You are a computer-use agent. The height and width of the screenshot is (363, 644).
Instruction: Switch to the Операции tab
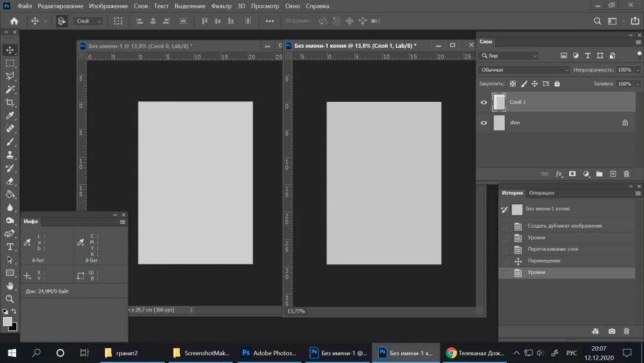tap(541, 193)
